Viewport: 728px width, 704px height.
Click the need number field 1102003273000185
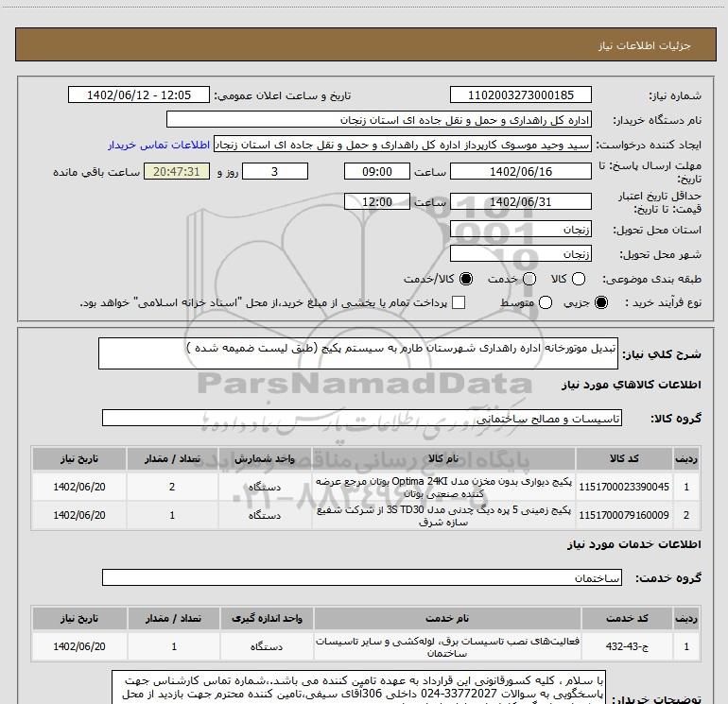[520, 94]
